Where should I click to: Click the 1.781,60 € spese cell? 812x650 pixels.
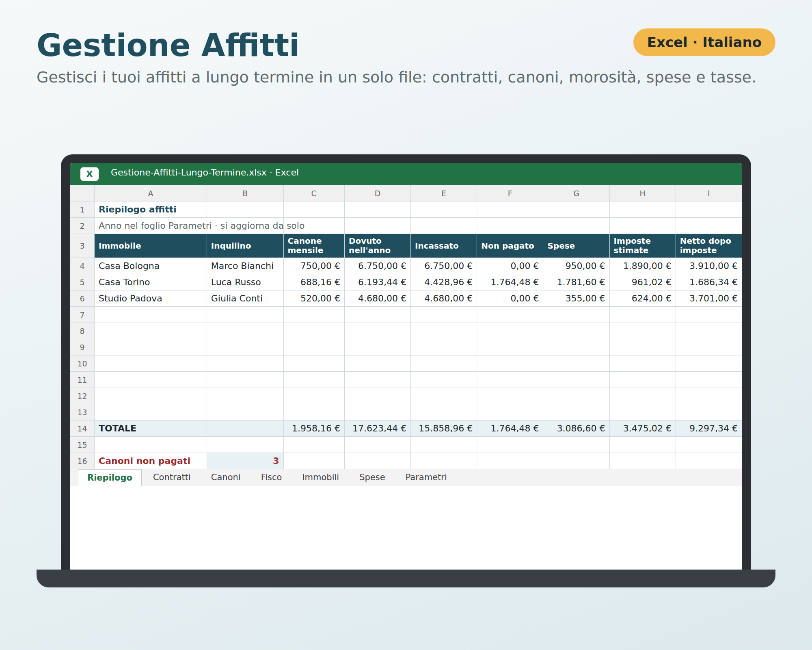coord(576,282)
